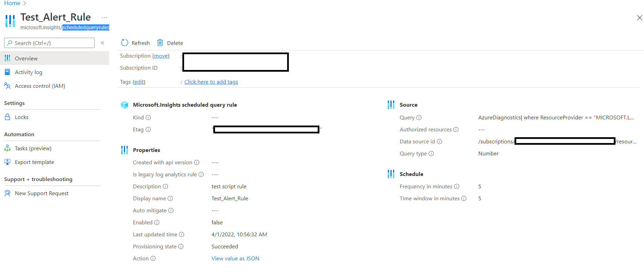Click info icon beside Frequency in minutes
Image resolution: width=644 pixels, height=272 pixels.
[x=457, y=186]
